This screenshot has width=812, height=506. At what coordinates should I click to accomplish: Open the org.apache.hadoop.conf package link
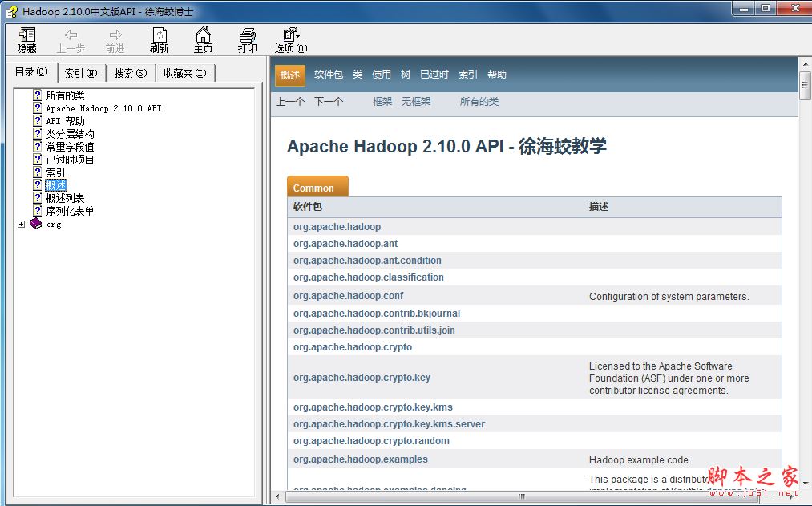click(348, 296)
